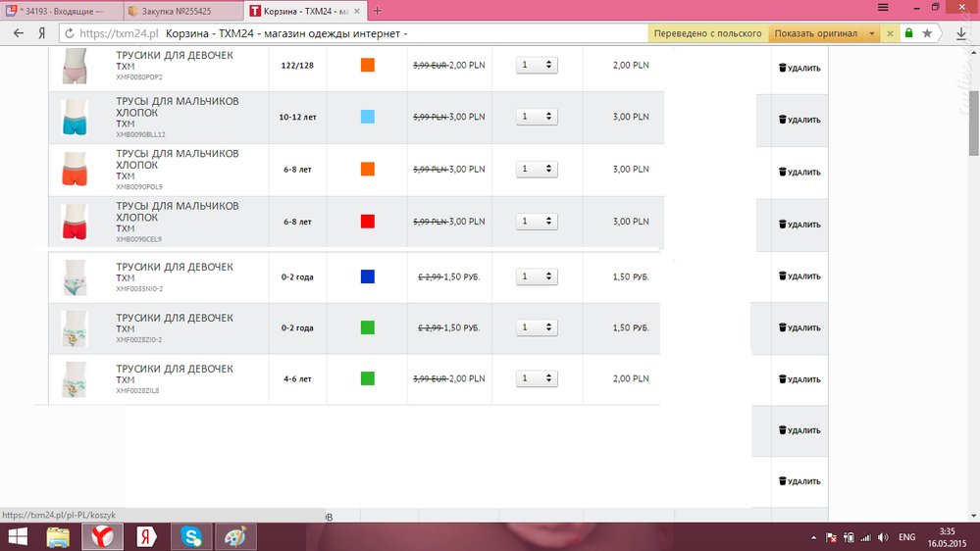This screenshot has height=551, width=980.
Task: Click the red color swatch
Action: point(368,222)
